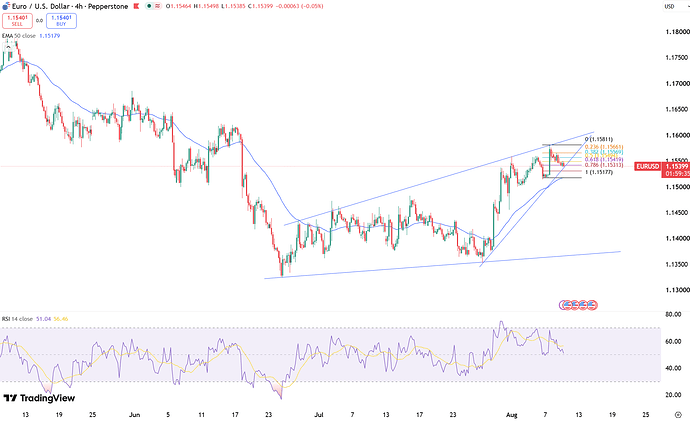Click the closing price C 1.15399 readout

[260, 6]
